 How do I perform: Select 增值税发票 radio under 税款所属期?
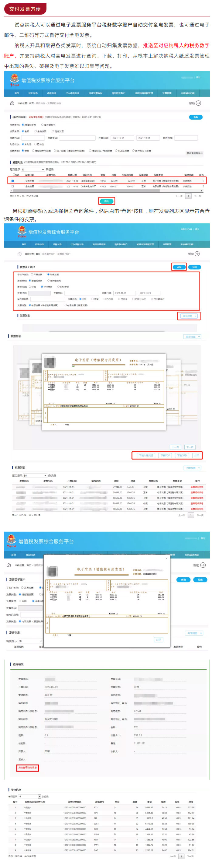(x=23, y=125)
